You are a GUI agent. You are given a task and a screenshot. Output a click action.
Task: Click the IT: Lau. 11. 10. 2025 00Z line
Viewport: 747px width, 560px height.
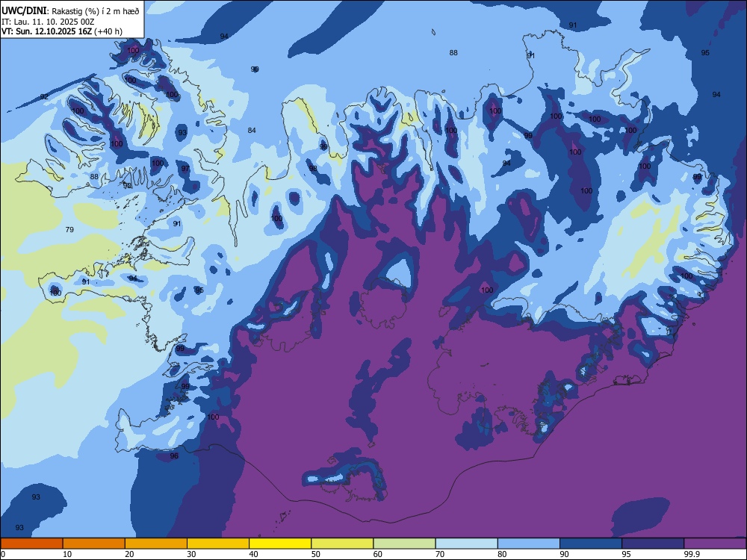tap(48, 22)
